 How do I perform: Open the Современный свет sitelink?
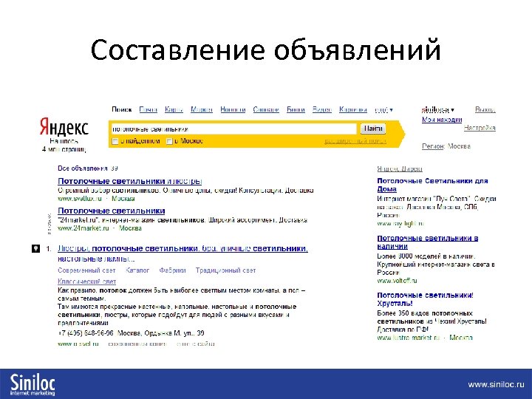click(86, 270)
